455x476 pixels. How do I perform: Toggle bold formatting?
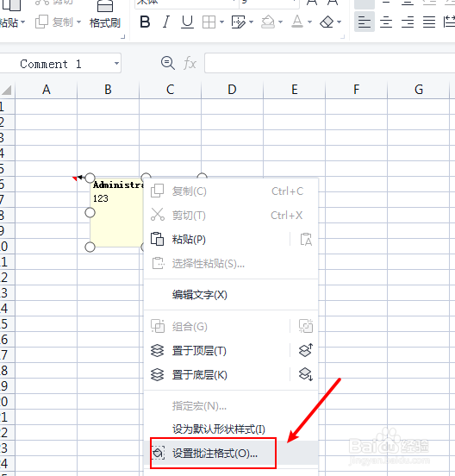pyautogui.click(x=145, y=22)
